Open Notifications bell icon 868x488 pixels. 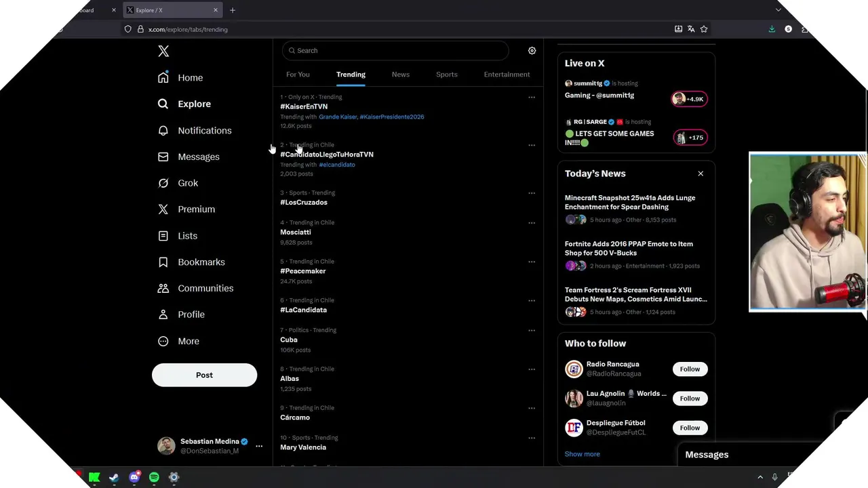(x=163, y=130)
